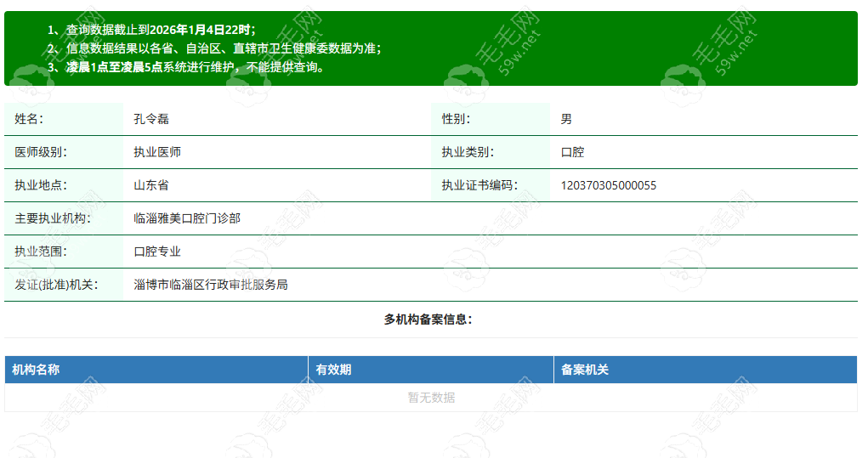Image resolution: width=868 pixels, height=458 pixels.
Task: Select the 口腔 category value
Action: point(572,152)
